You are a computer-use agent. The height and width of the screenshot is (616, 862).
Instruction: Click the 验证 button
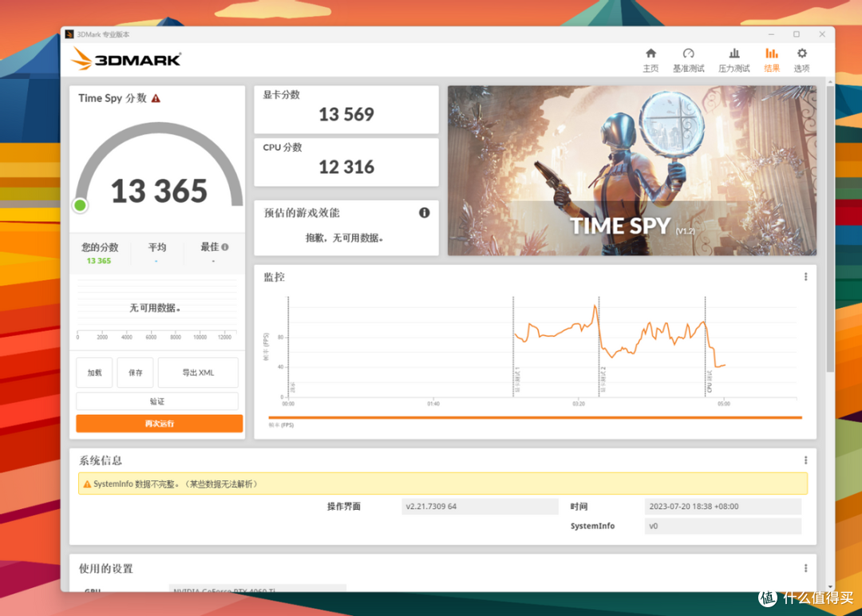point(157,401)
